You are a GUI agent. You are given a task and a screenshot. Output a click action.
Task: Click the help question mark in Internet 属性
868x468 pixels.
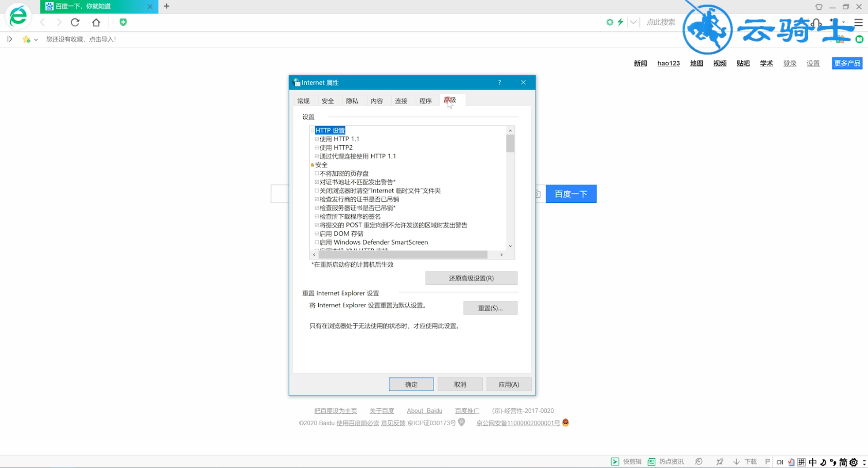499,82
